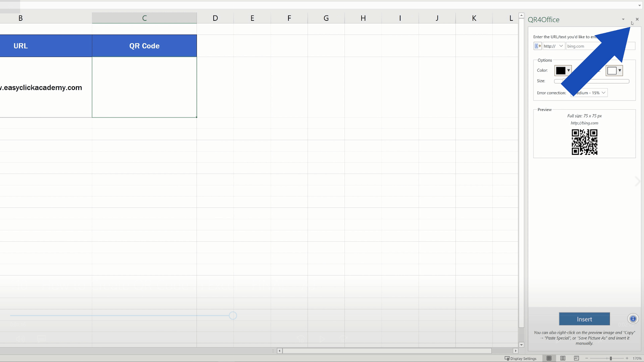Click the Display Settings icon
Screen dimensions: 644x362
pyautogui.click(x=507, y=358)
